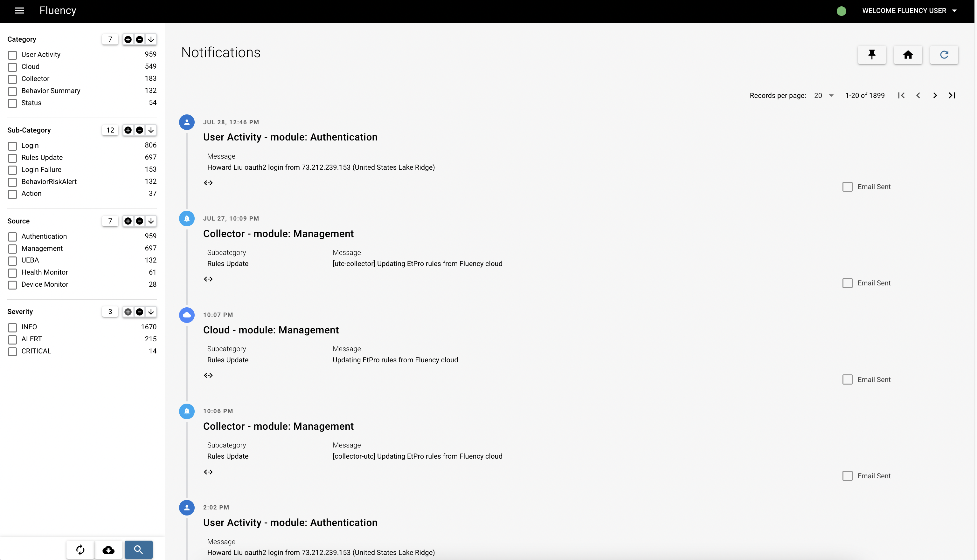The image size is (977, 560).
Task: Click the '1-20 of 1899' pagination text
Action: [865, 95]
